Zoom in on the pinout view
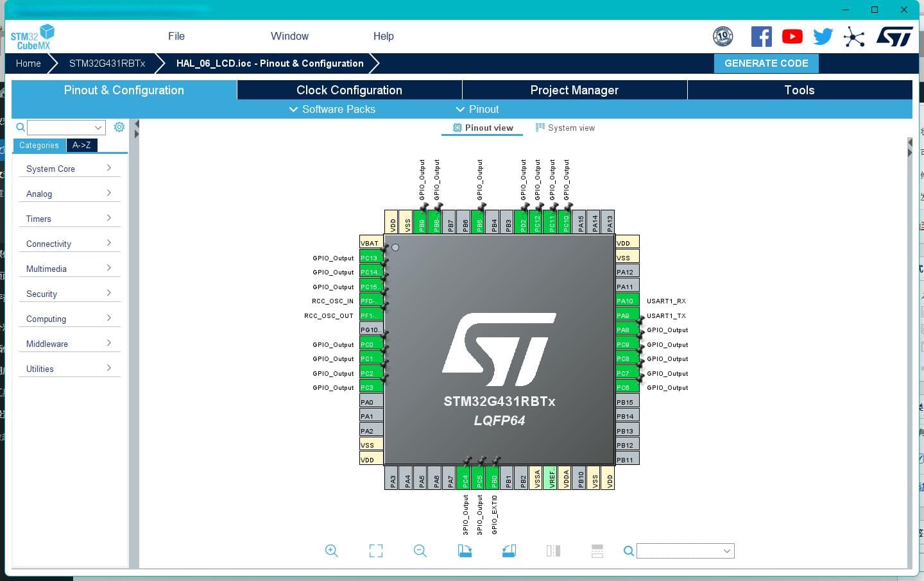Image resolution: width=924 pixels, height=581 pixels. click(332, 551)
